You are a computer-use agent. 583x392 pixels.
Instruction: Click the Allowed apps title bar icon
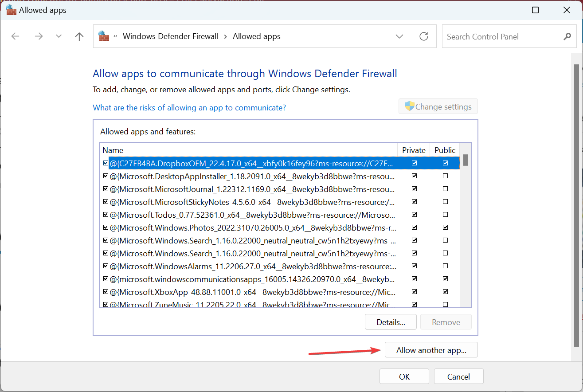pyautogui.click(x=11, y=10)
